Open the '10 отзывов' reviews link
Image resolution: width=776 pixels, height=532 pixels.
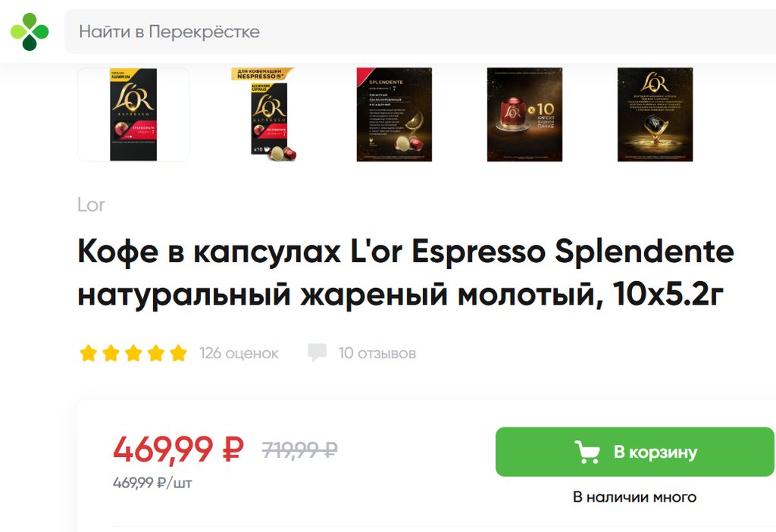pyautogui.click(x=377, y=353)
